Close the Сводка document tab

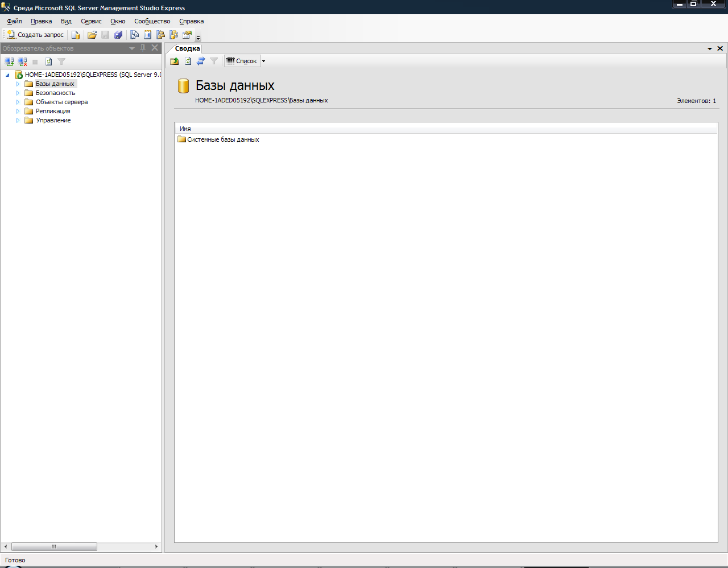tap(720, 48)
